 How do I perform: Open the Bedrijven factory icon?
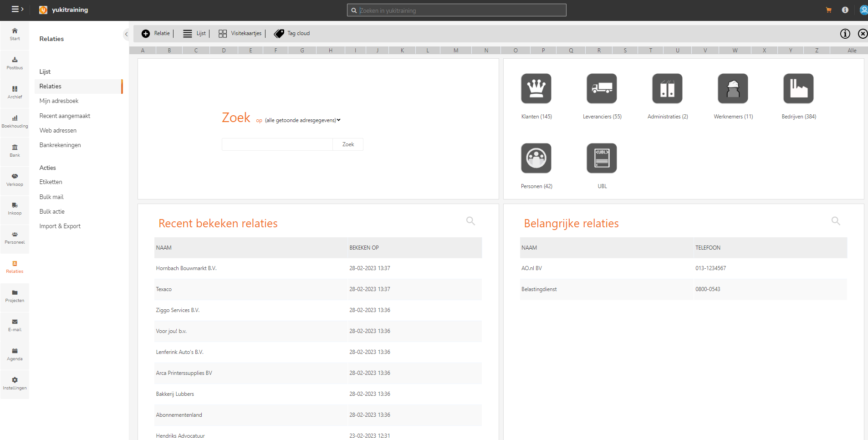pos(798,89)
